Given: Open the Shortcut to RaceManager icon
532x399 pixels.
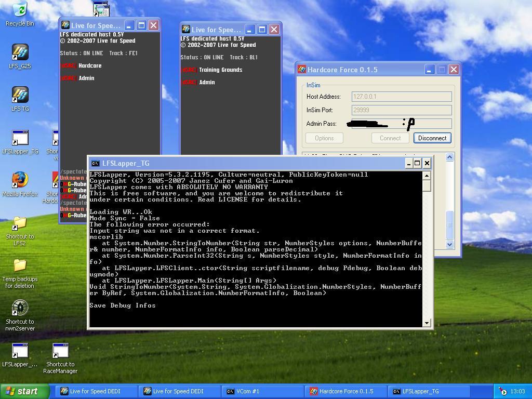Looking at the screenshot, I should pos(60,358).
